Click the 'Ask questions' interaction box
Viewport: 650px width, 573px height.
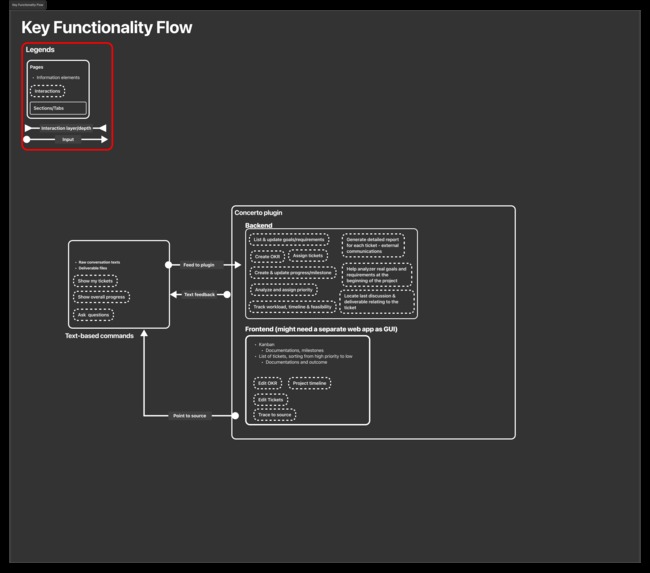[x=93, y=315]
